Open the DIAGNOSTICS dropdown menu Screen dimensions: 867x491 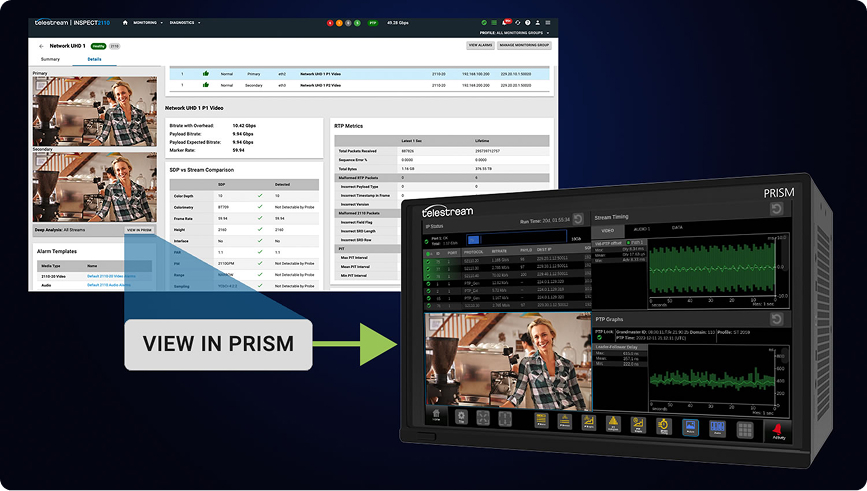point(185,23)
